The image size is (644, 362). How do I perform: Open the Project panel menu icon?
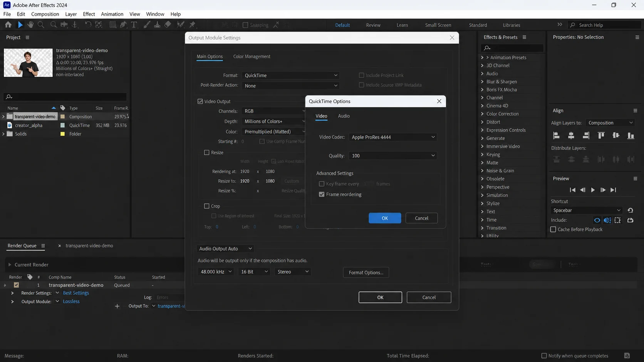tap(27, 37)
